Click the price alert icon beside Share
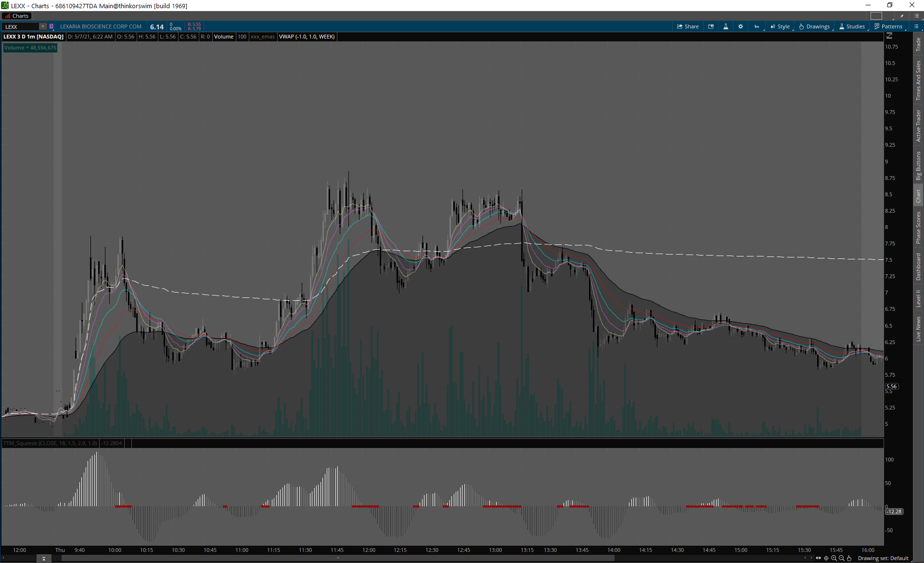Screen dimensions: 924x563 point(711,26)
